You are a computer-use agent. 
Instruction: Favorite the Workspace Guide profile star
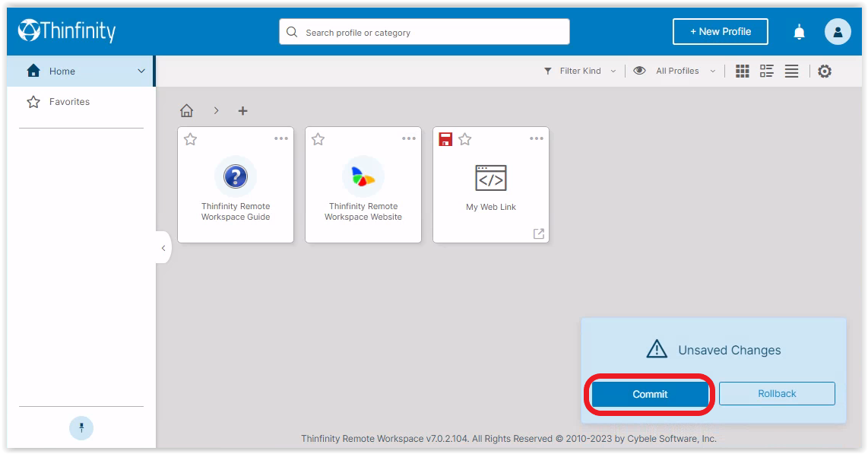click(x=191, y=139)
